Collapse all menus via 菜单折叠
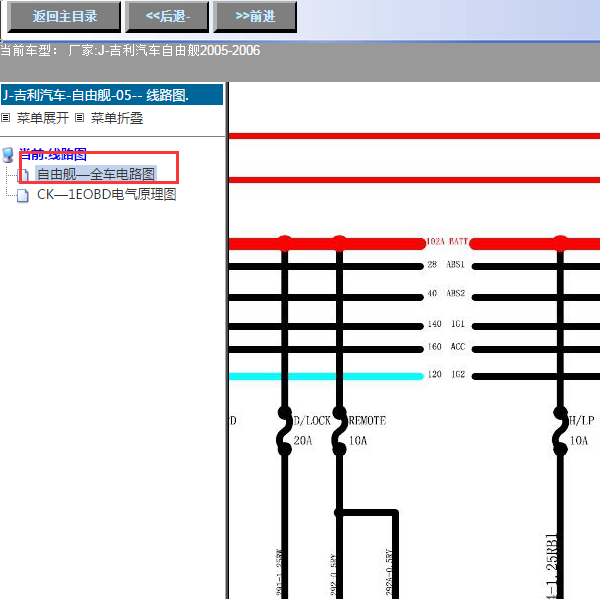The height and width of the screenshot is (599, 600). click(117, 118)
